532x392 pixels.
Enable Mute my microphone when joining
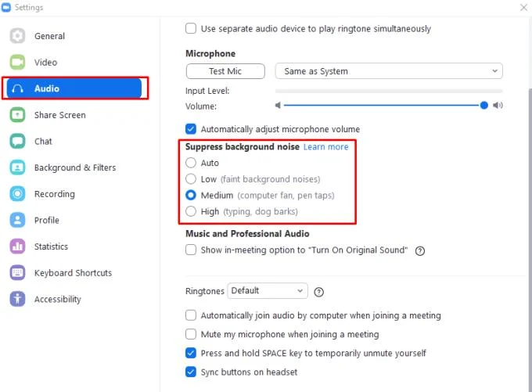(x=191, y=334)
